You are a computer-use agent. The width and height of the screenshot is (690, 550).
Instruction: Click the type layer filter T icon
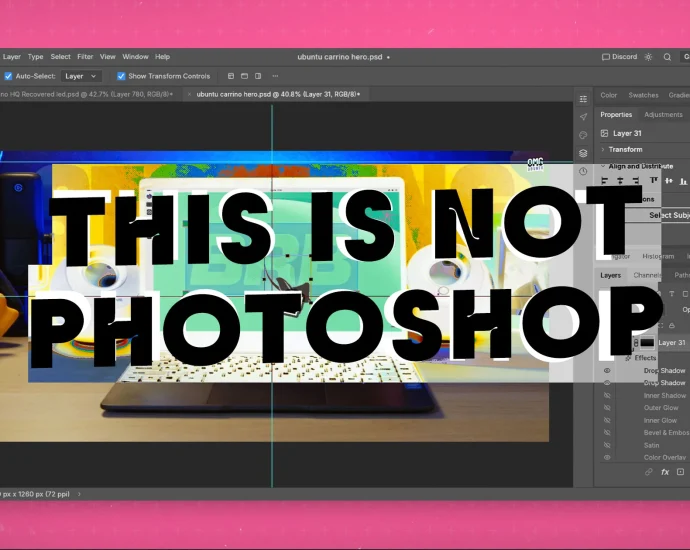click(x=672, y=293)
